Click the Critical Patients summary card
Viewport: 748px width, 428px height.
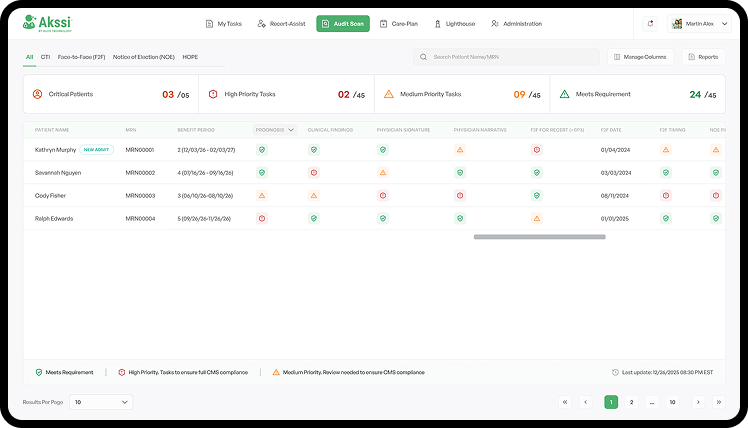tap(111, 94)
